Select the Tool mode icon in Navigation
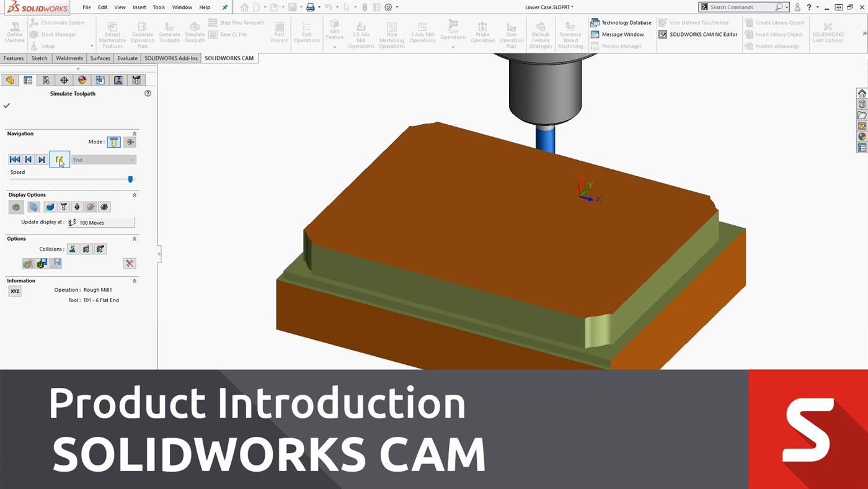The width and height of the screenshot is (868, 489). 113,142
